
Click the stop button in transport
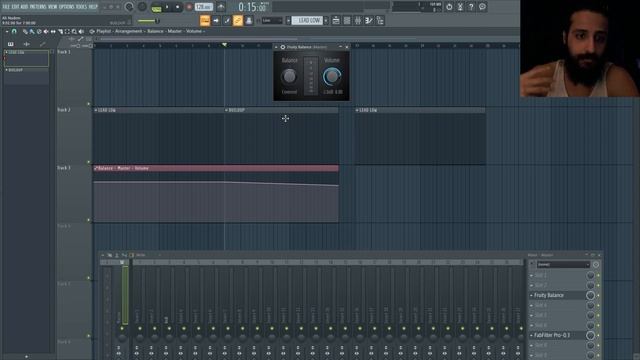tap(178, 7)
